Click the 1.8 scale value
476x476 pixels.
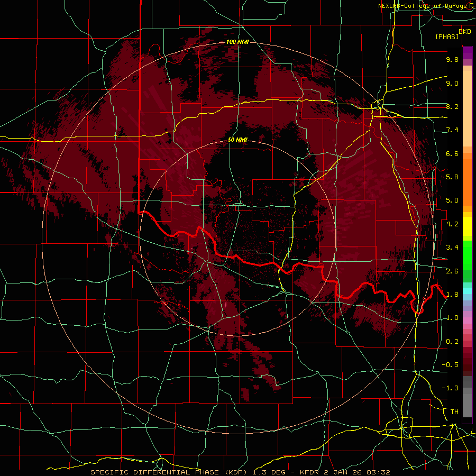click(x=452, y=294)
